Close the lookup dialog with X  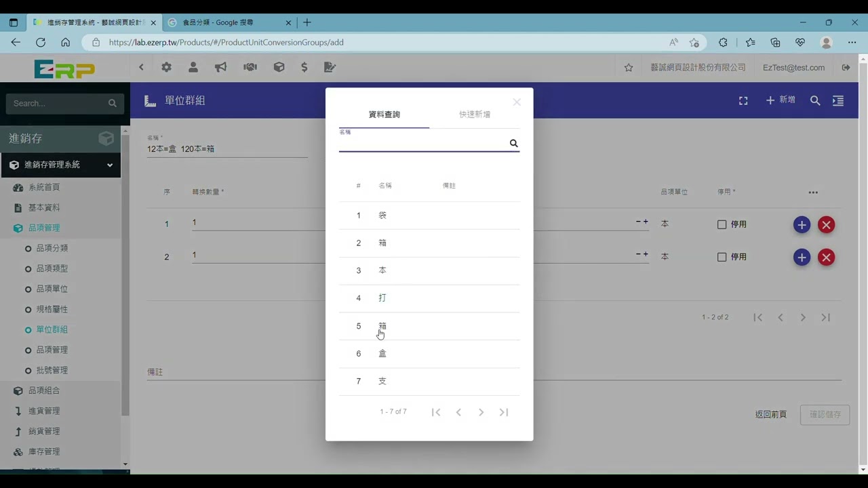click(x=517, y=102)
